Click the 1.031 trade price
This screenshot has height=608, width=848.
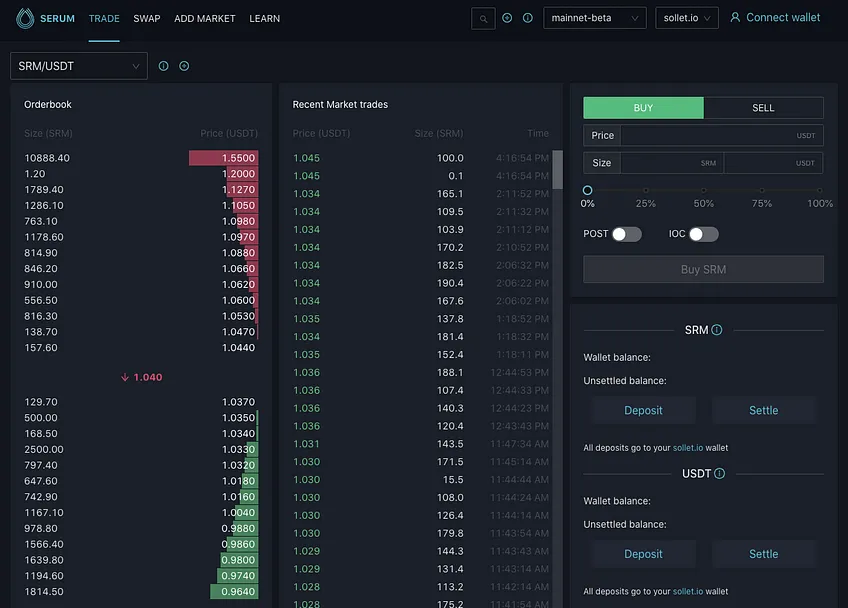[307, 444]
